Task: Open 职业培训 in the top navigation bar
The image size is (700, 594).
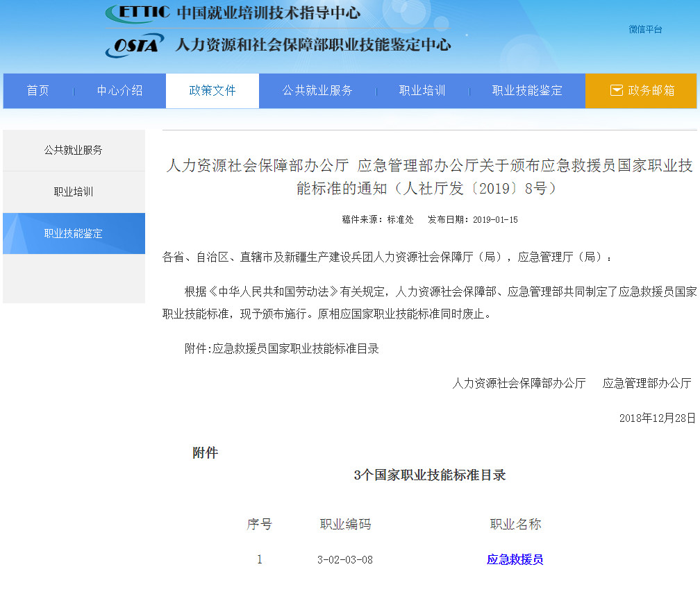Action: pyautogui.click(x=422, y=91)
